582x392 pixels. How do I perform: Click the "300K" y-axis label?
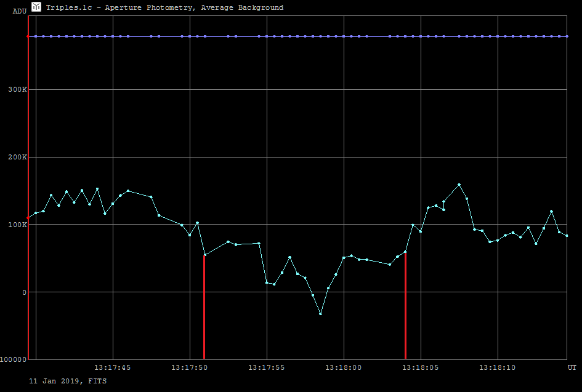(17, 89)
